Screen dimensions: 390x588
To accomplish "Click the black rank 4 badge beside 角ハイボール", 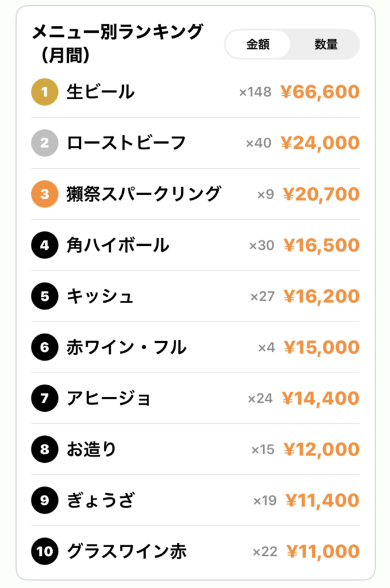I will (x=44, y=245).
